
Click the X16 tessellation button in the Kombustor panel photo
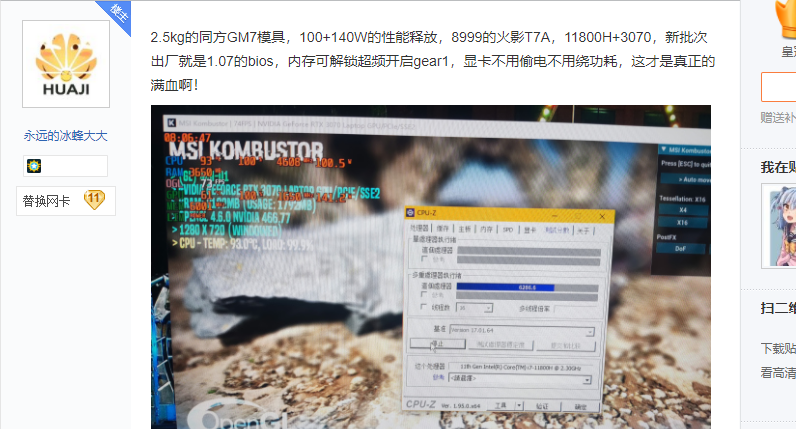(682, 222)
